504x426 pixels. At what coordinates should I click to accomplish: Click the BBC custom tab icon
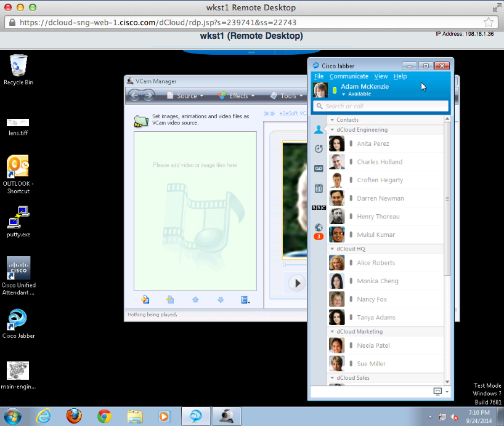click(319, 208)
